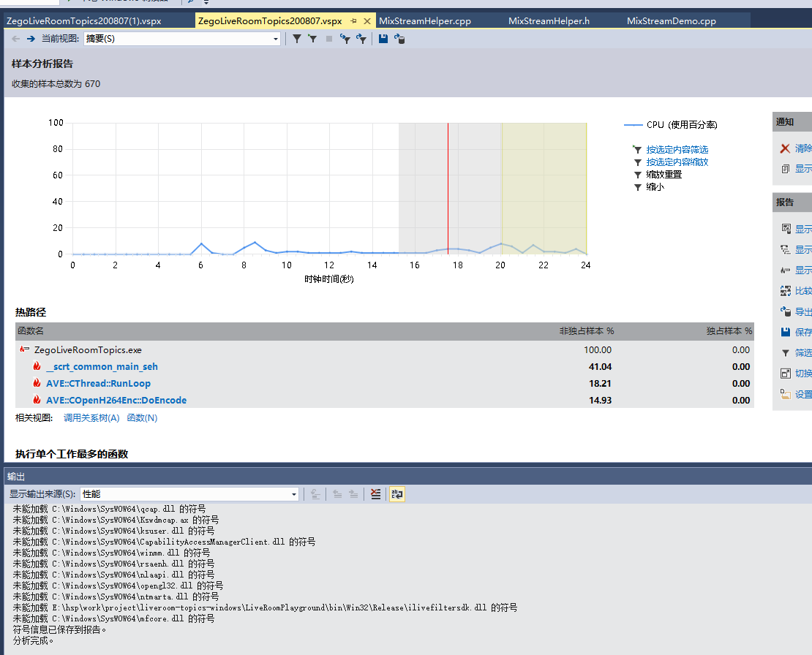
Task: Click the CPU peak near 6 seconds on chart
Action: [x=201, y=243]
